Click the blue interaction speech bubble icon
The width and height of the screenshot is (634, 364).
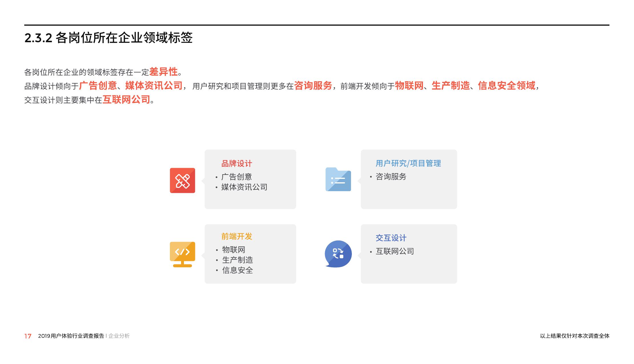(338, 254)
